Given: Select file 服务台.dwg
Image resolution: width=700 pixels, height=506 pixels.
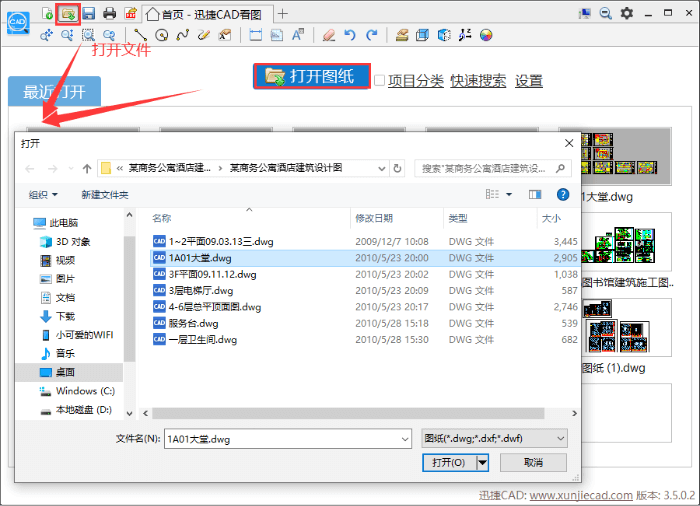Looking at the screenshot, I should (365, 323).
